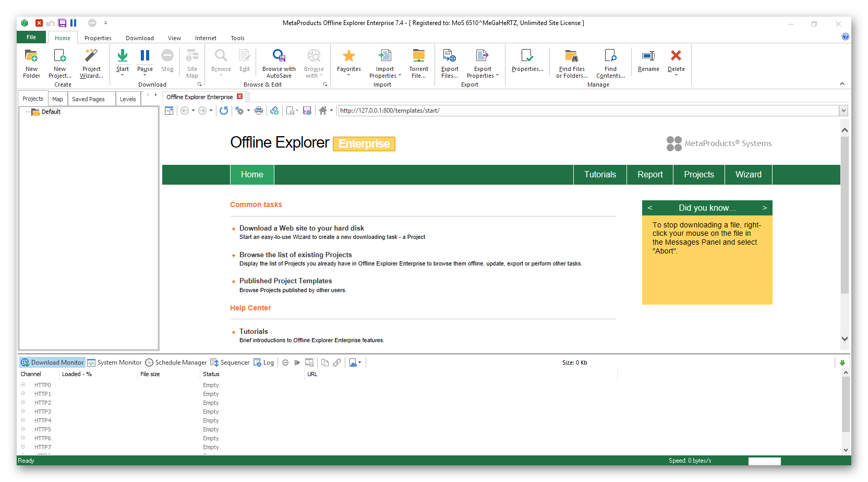Click the red Delete icon
This screenshot has width=868, height=482.
tap(676, 55)
